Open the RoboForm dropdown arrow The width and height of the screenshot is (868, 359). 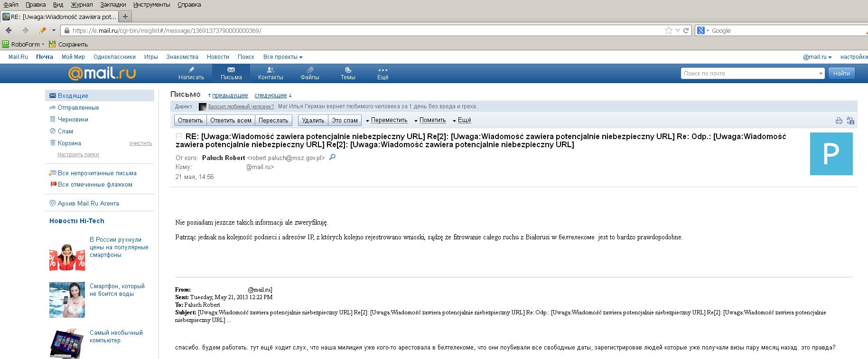click(x=43, y=44)
